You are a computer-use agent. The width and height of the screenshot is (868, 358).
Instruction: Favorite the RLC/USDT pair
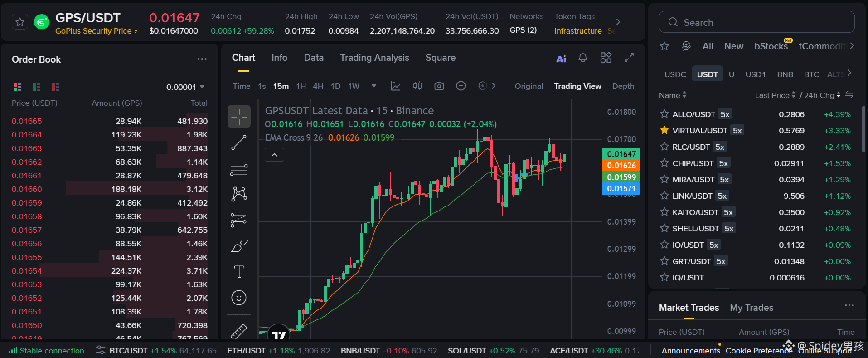coord(664,147)
